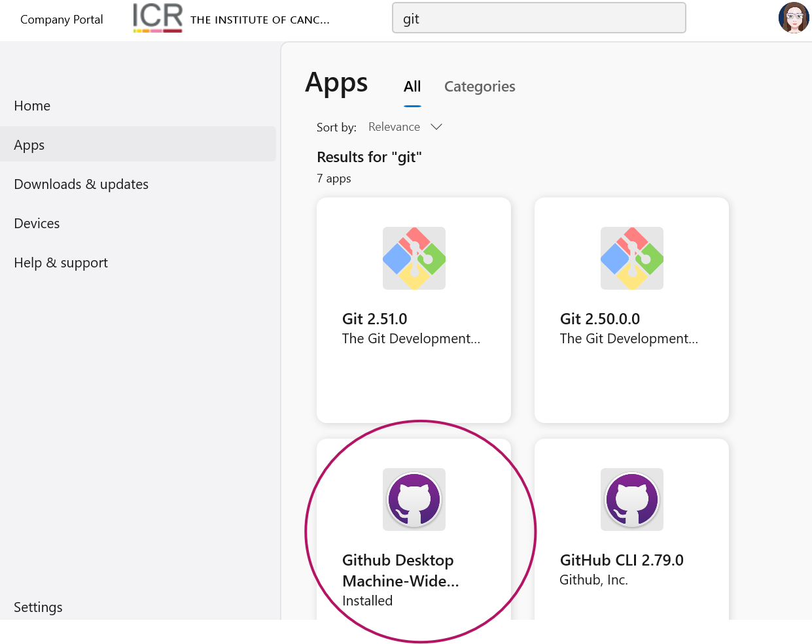Click the Results for "git" heading
The image size is (812, 644).
click(369, 157)
